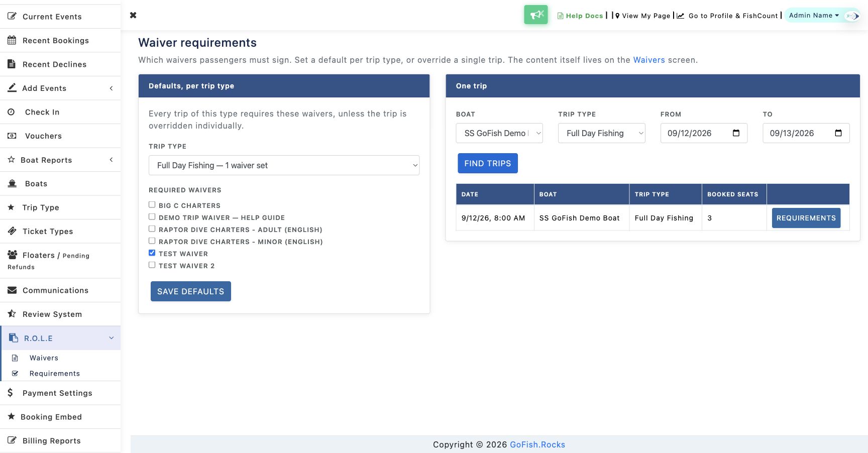Screen dimensions: 868x453
Task: Click the Communications envelope icon
Action: [12, 290]
